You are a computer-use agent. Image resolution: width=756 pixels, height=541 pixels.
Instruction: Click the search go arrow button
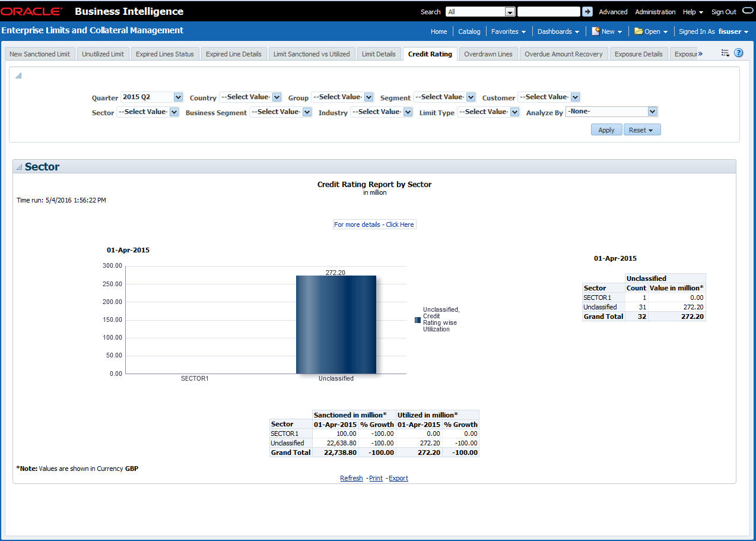point(587,12)
